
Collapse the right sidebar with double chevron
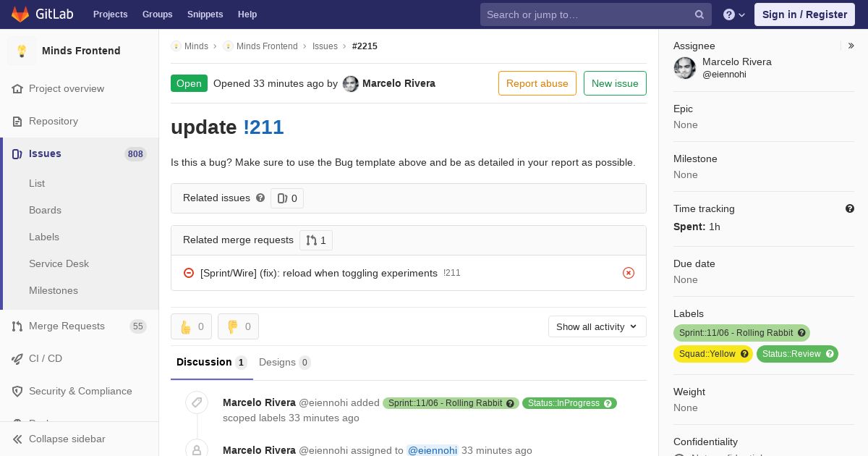[851, 46]
